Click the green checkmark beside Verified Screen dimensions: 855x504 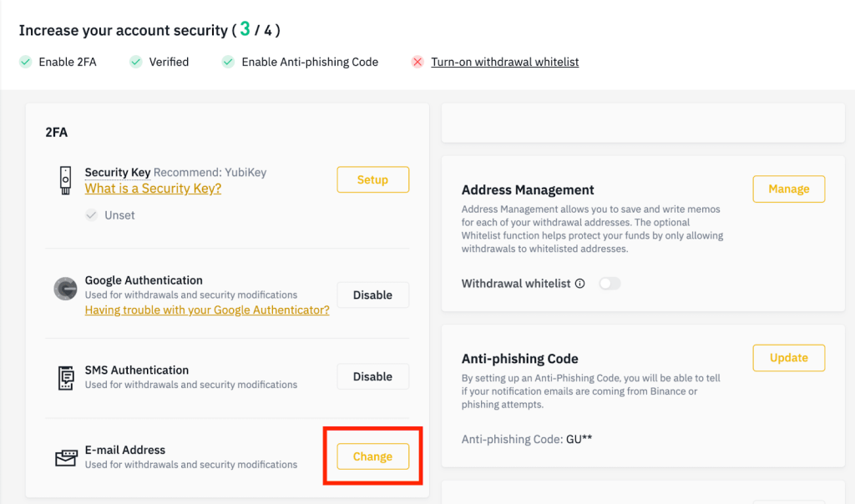135,62
